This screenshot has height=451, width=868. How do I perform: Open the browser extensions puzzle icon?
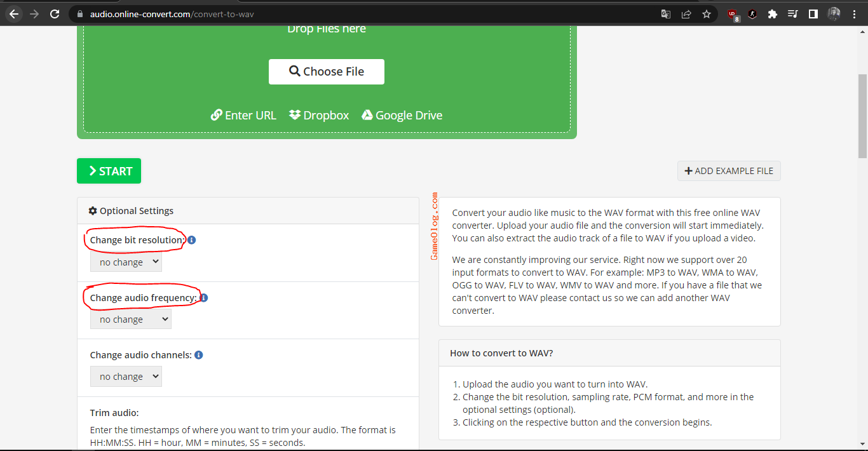pyautogui.click(x=773, y=13)
